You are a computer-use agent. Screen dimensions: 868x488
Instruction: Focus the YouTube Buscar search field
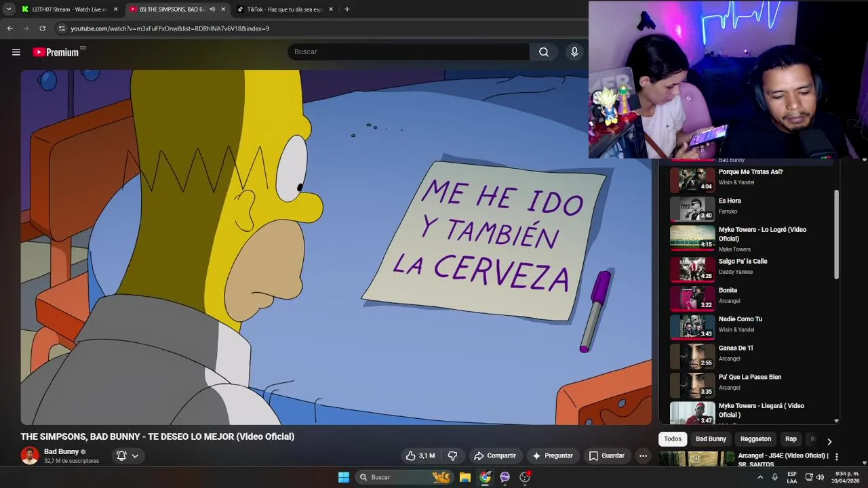tap(409, 52)
